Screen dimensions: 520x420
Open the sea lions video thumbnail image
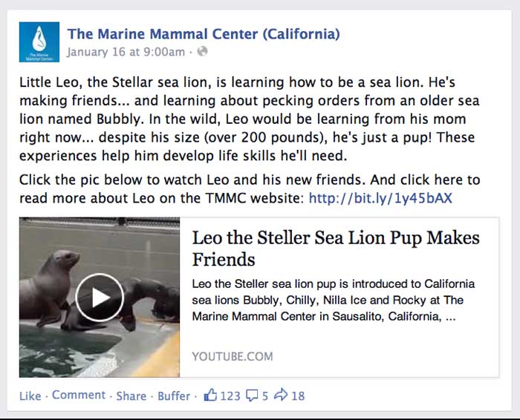click(100, 297)
